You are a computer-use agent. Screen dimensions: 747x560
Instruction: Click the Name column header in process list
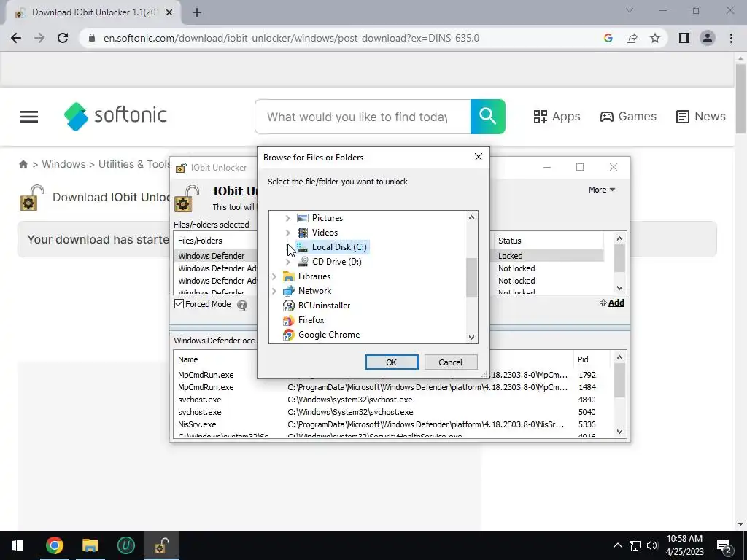coord(187,359)
